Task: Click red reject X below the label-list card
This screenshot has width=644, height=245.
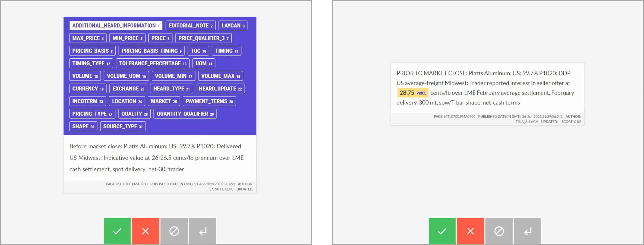Action: click(145, 231)
